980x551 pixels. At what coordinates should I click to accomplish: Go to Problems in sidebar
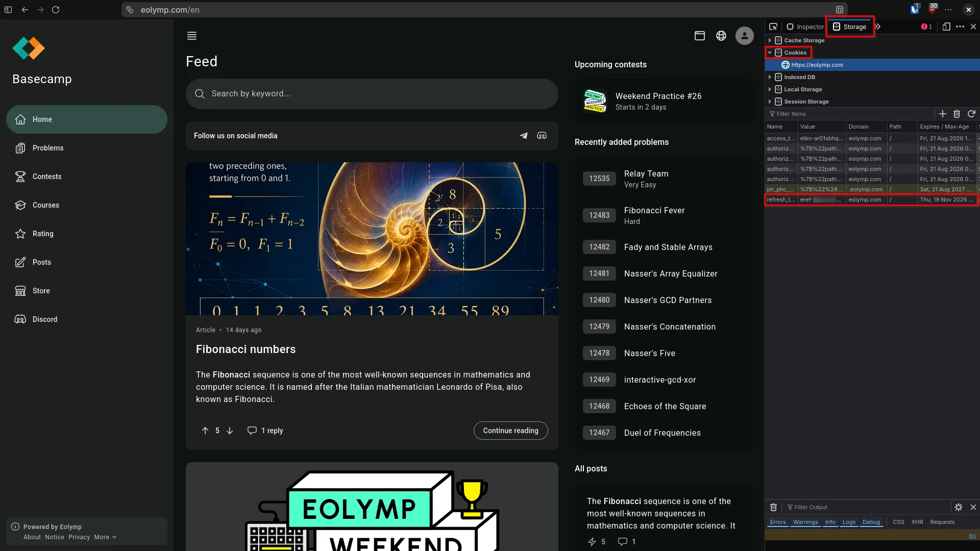coord(87,148)
